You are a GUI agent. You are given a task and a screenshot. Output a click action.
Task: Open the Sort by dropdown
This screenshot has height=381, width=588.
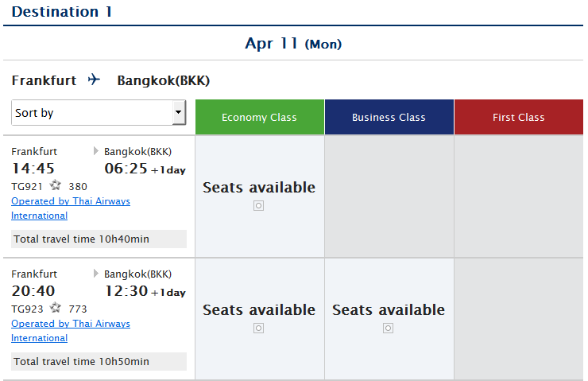click(x=91, y=113)
